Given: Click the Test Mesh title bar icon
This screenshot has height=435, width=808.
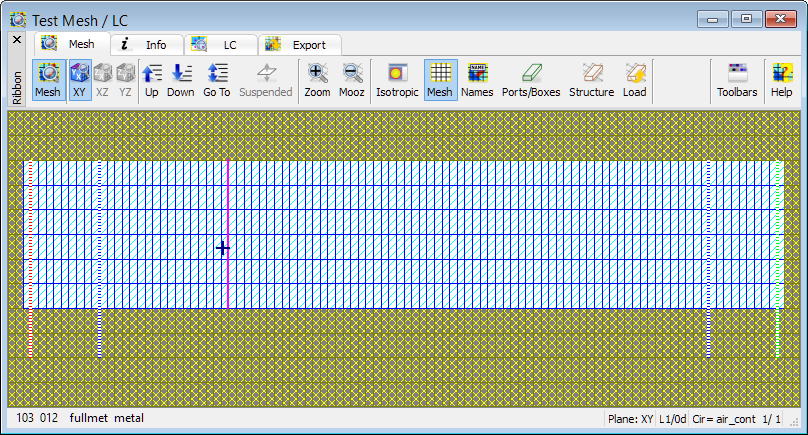Looking at the screenshot, I should tap(18, 20).
